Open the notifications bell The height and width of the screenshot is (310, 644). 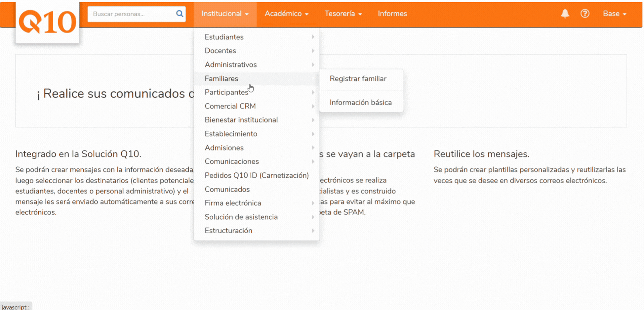click(x=565, y=14)
